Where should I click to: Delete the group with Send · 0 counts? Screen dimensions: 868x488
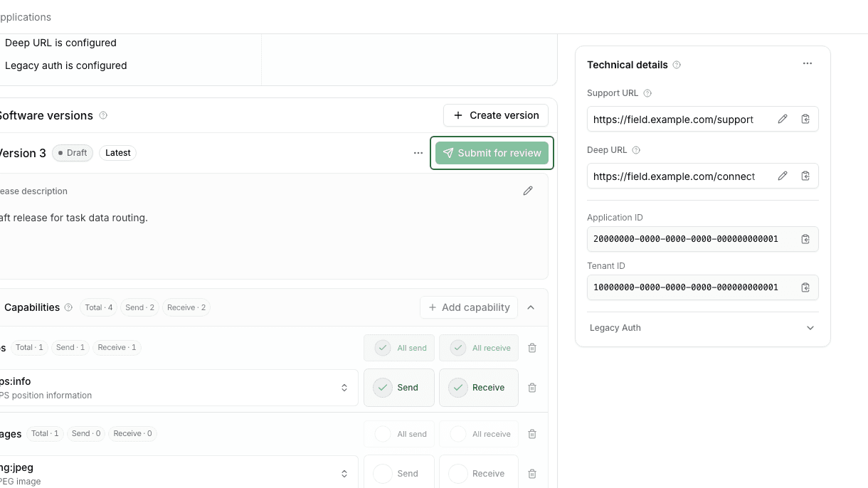(532, 434)
